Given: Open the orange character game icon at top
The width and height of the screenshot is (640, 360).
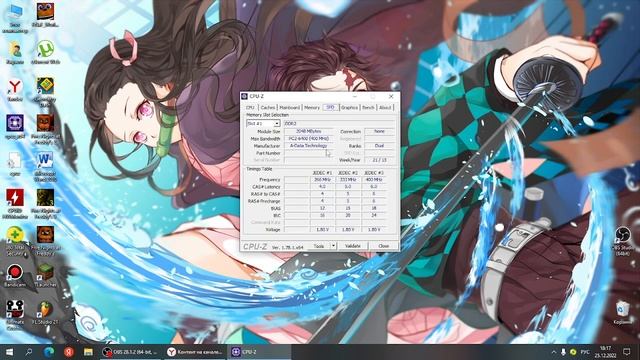Looking at the screenshot, I should (x=45, y=15).
